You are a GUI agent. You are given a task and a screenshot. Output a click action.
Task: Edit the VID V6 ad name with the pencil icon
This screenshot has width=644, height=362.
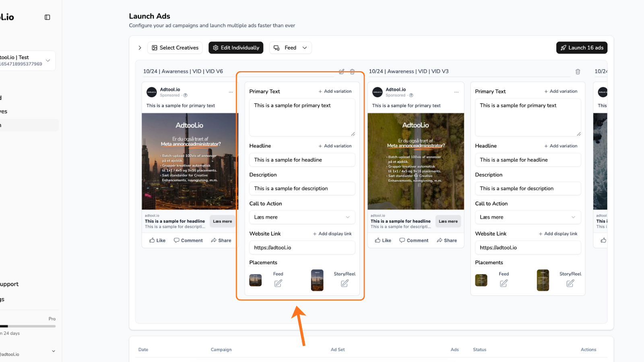341,72
